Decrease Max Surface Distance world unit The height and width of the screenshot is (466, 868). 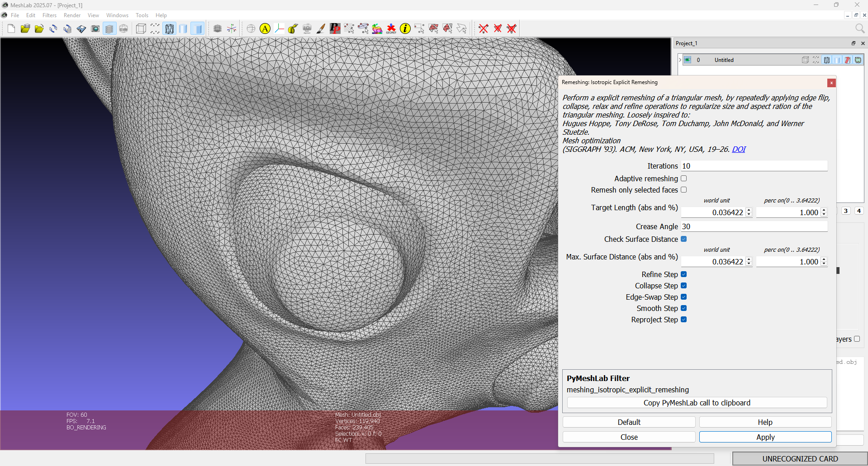[x=749, y=264]
